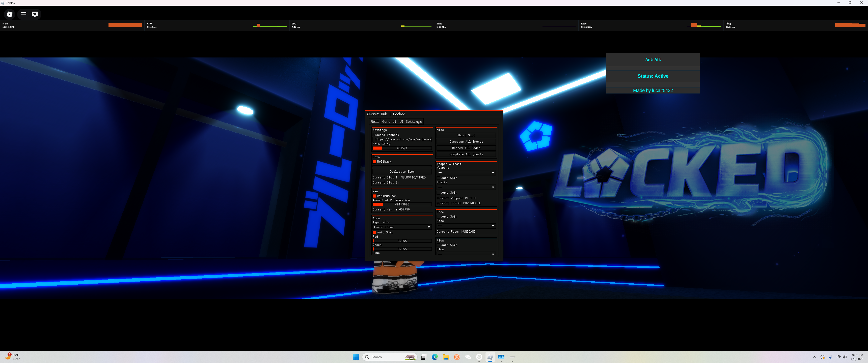Image resolution: width=868 pixels, height=363 pixels.
Task: Enable Auto Spin under Face
Action: 438,217
